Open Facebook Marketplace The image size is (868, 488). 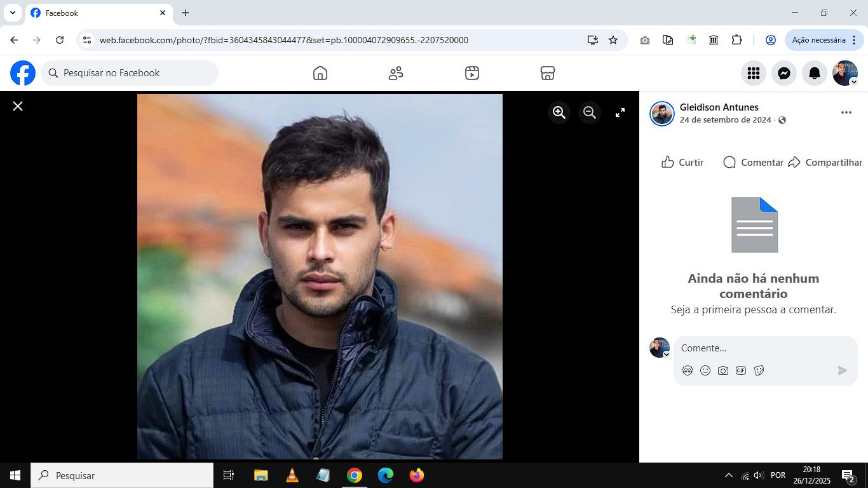tap(548, 73)
